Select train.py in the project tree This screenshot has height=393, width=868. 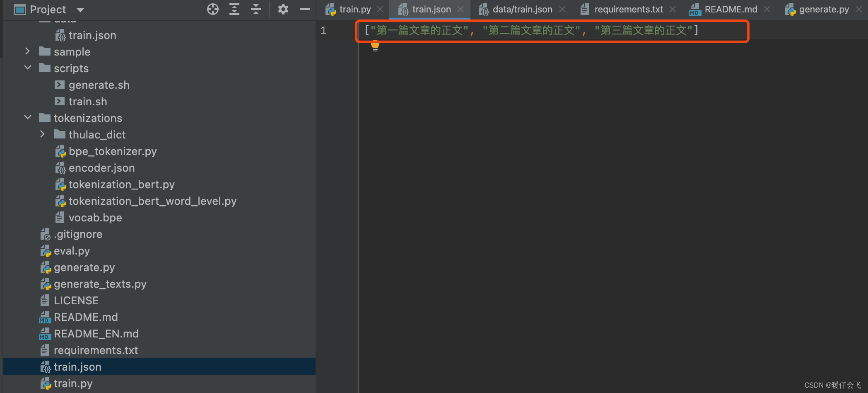[73, 383]
